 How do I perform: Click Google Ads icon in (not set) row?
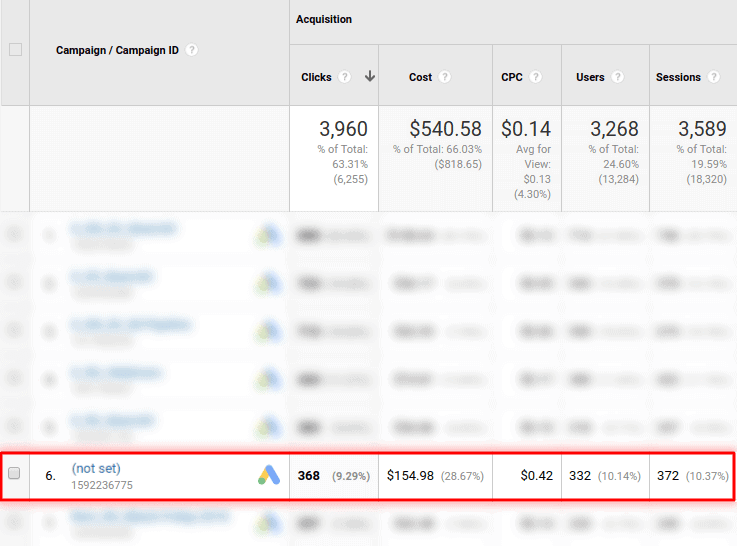(268, 476)
